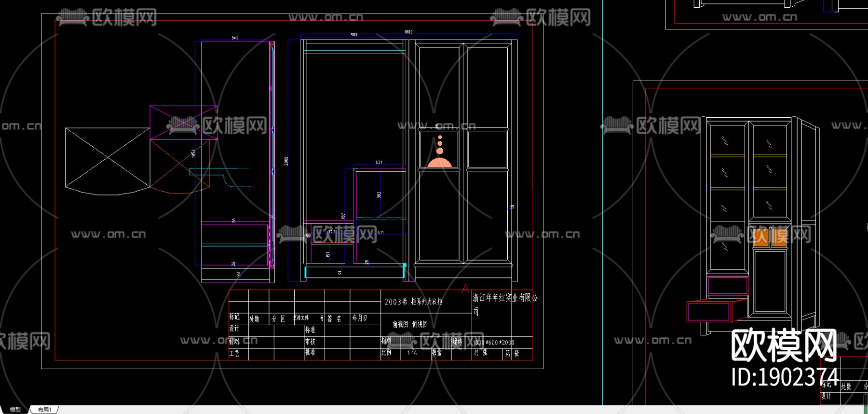The image size is (868, 414).
Task: Select the title text 2003希 柜系列大衣柜
Action: pos(413,302)
